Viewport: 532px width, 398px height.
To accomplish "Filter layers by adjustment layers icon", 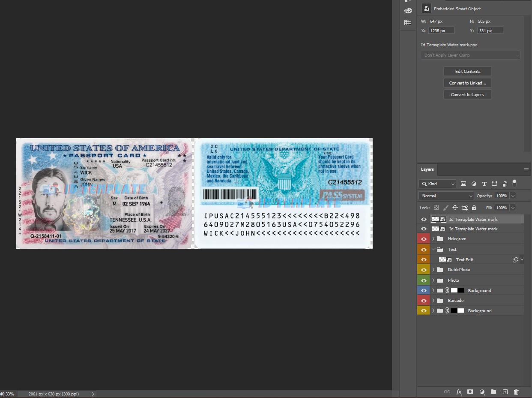I will tap(474, 184).
